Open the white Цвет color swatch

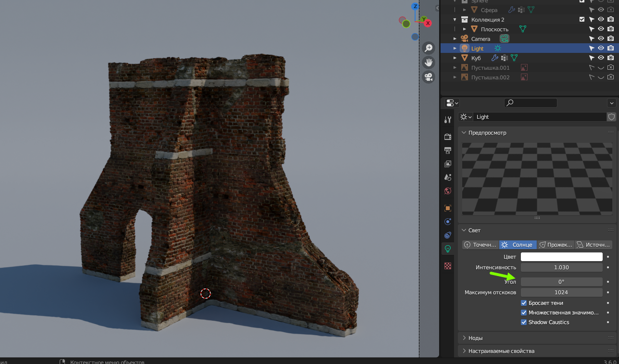(561, 257)
